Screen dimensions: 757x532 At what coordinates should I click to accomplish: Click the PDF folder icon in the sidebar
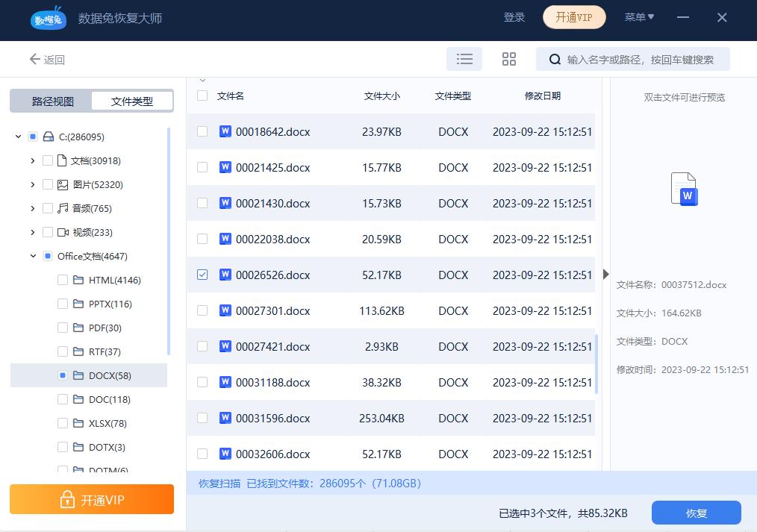[x=80, y=328]
